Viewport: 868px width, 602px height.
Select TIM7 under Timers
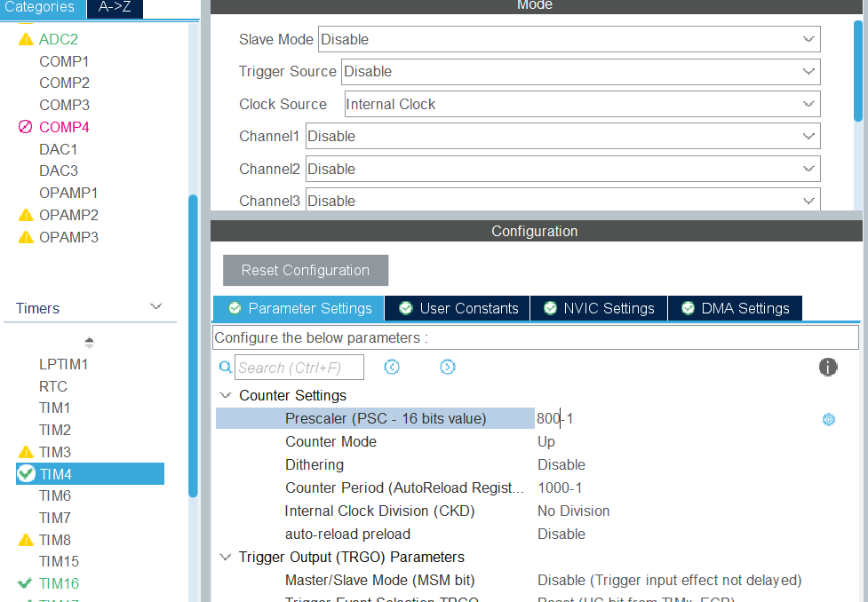pyautogui.click(x=55, y=518)
